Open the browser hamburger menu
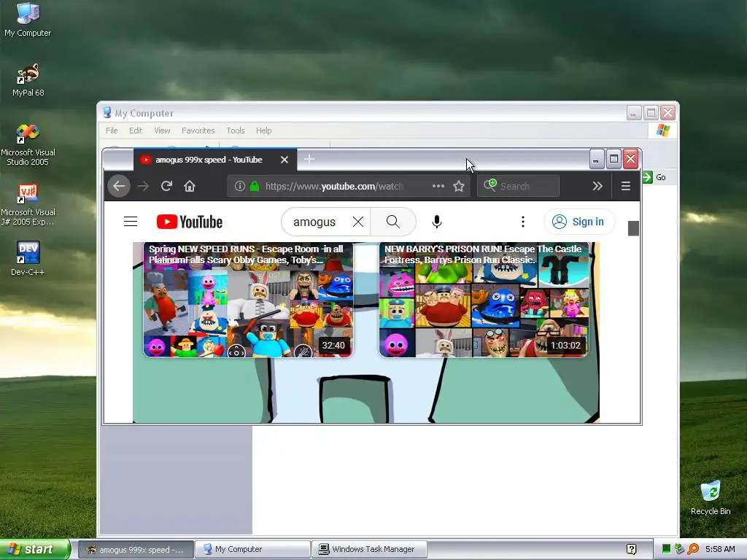 click(626, 186)
